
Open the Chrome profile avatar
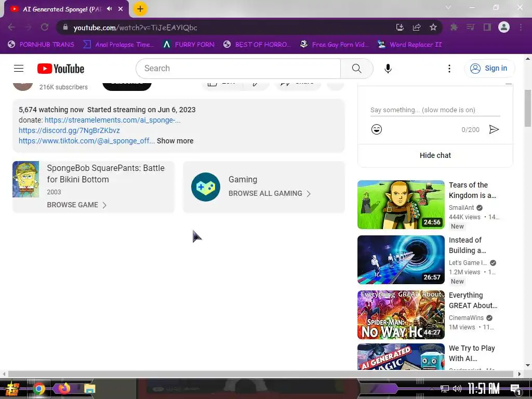coord(504,27)
